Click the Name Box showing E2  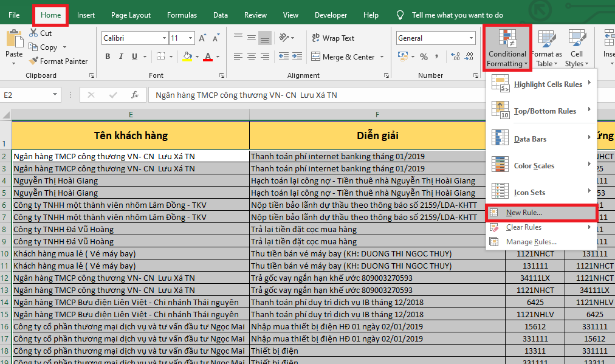(x=30, y=95)
